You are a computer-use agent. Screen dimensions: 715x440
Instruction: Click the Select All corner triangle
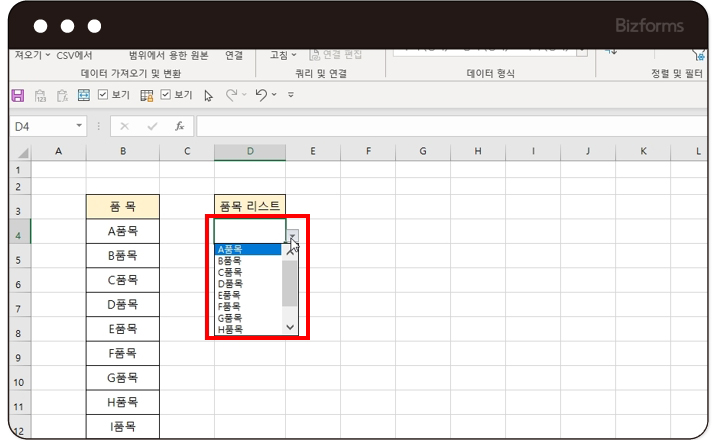(22, 152)
